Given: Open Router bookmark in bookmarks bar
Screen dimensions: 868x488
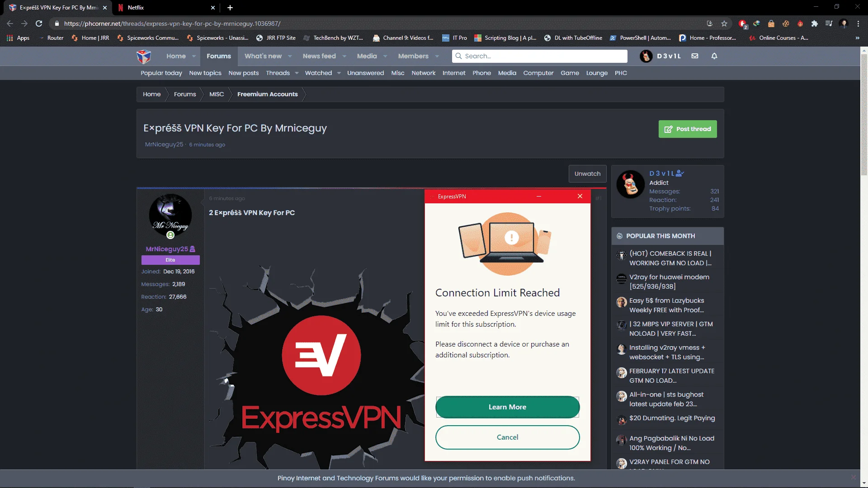Looking at the screenshot, I should coord(51,38).
